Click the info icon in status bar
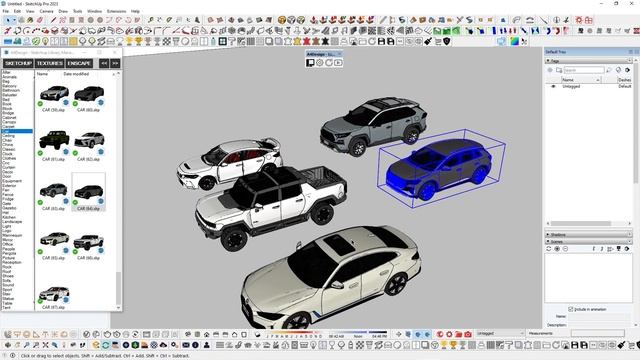640x360 pixels. click(x=13, y=356)
